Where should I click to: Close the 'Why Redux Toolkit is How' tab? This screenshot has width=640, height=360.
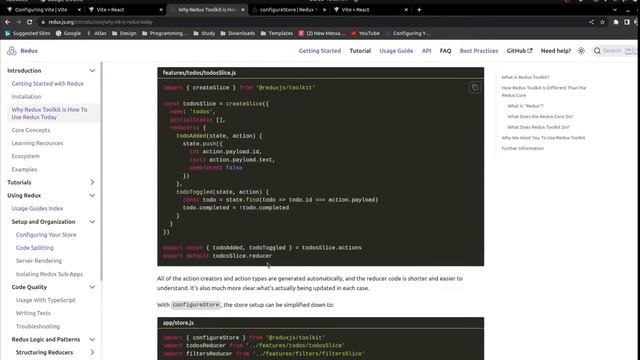click(x=242, y=9)
